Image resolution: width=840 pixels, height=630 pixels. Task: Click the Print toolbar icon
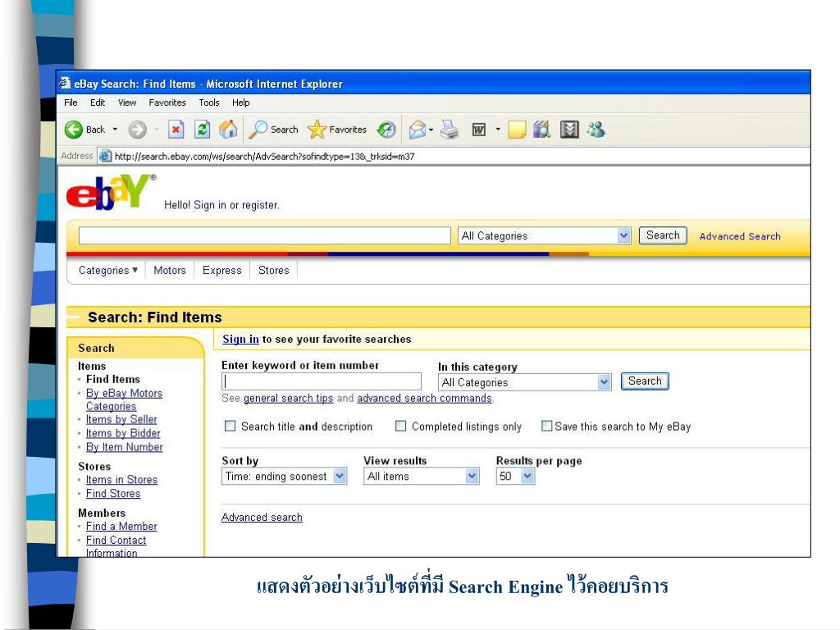pos(450,129)
